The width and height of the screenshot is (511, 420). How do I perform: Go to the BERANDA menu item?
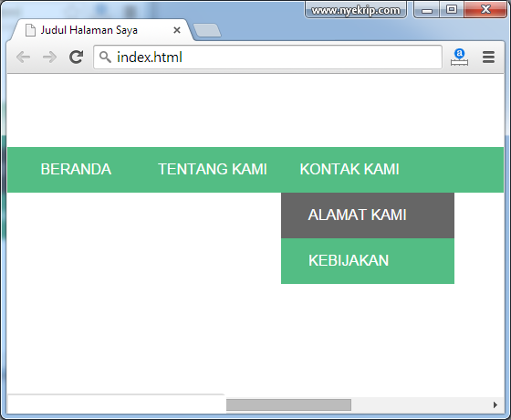pos(76,169)
